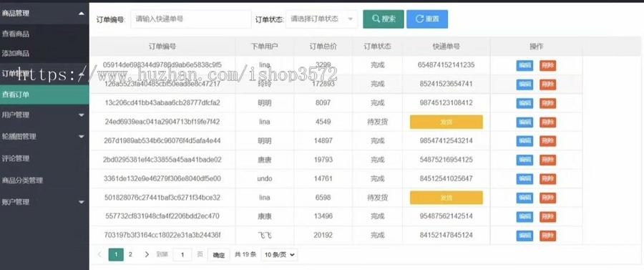
Task: Focus the jump-to page number field
Action: click(x=182, y=254)
